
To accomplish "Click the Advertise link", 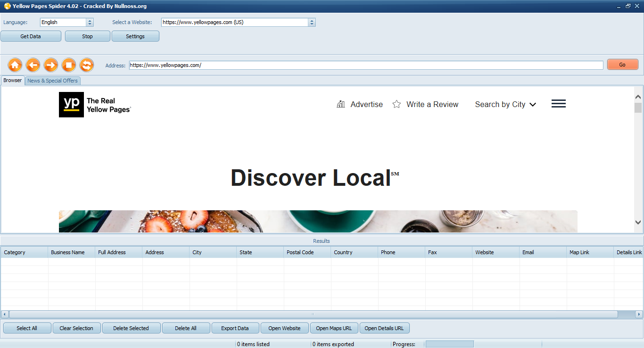I will click(x=366, y=104).
